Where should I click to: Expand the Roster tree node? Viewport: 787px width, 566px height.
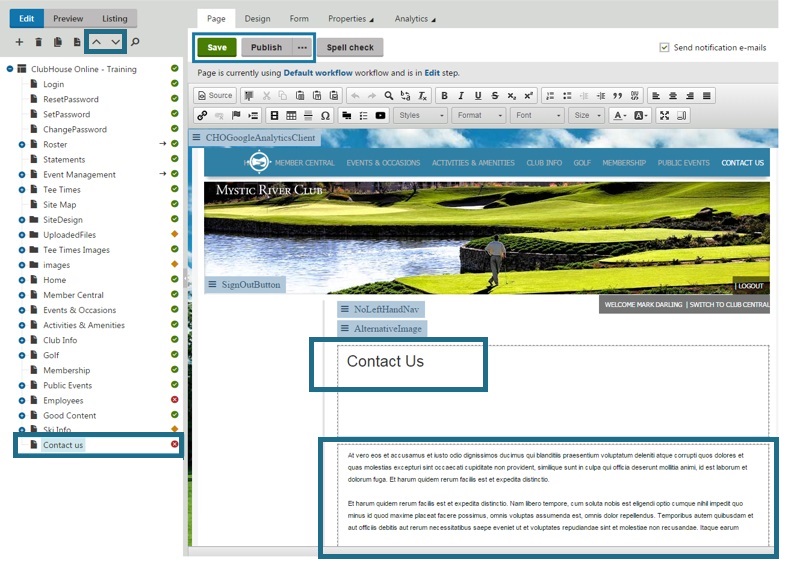(x=22, y=145)
